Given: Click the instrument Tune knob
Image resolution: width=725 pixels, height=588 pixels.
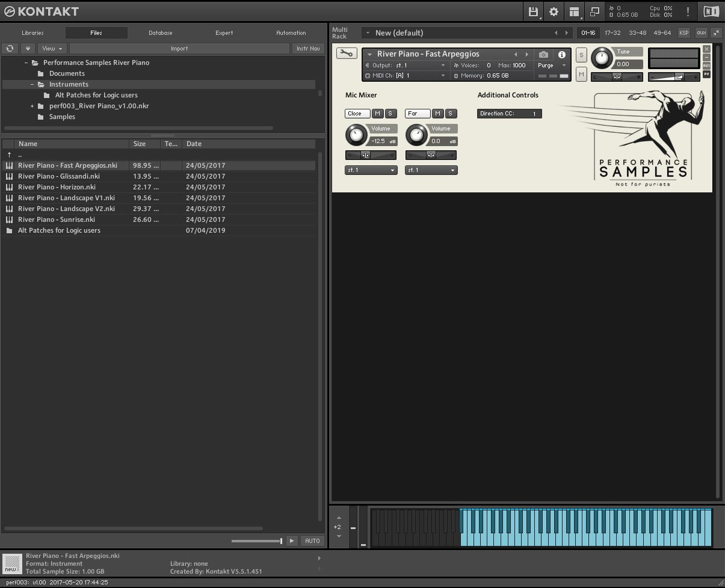Looking at the screenshot, I should 601,58.
